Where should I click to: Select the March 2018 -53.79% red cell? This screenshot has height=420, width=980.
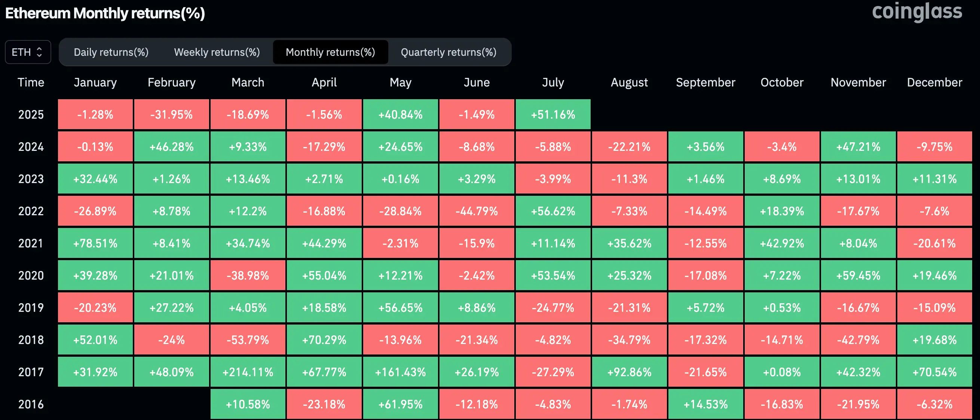pos(247,340)
